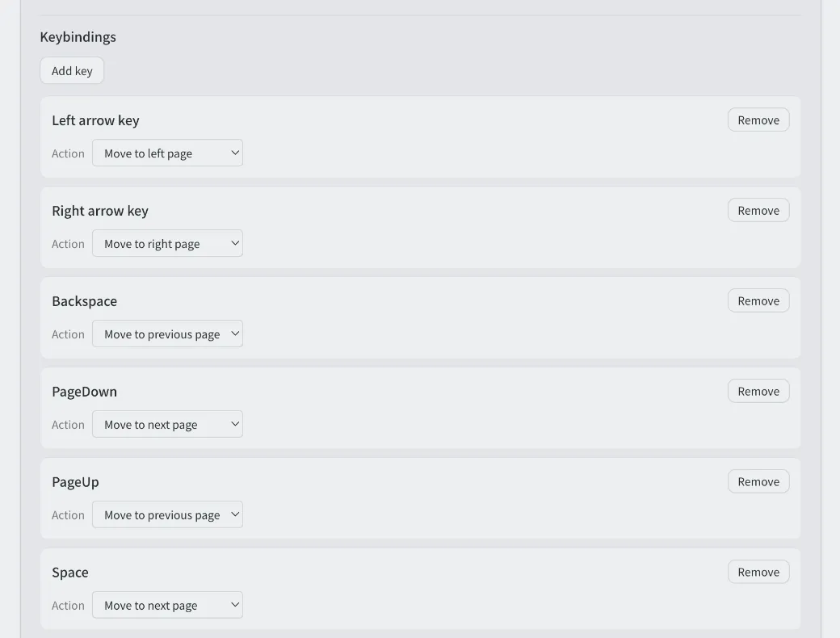The width and height of the screenshot is (840, 638).
Task: Click the "Left arrow key" title
Action: 95,120
